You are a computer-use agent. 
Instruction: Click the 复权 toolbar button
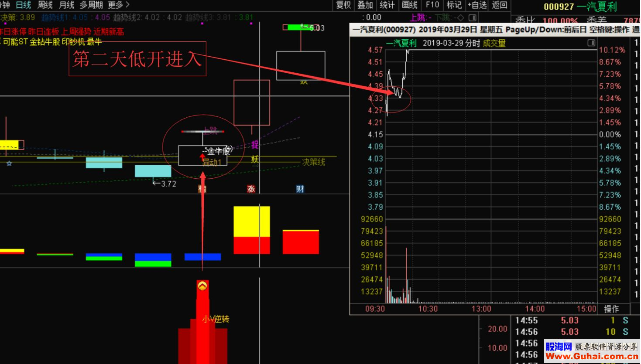pos(343,5)
